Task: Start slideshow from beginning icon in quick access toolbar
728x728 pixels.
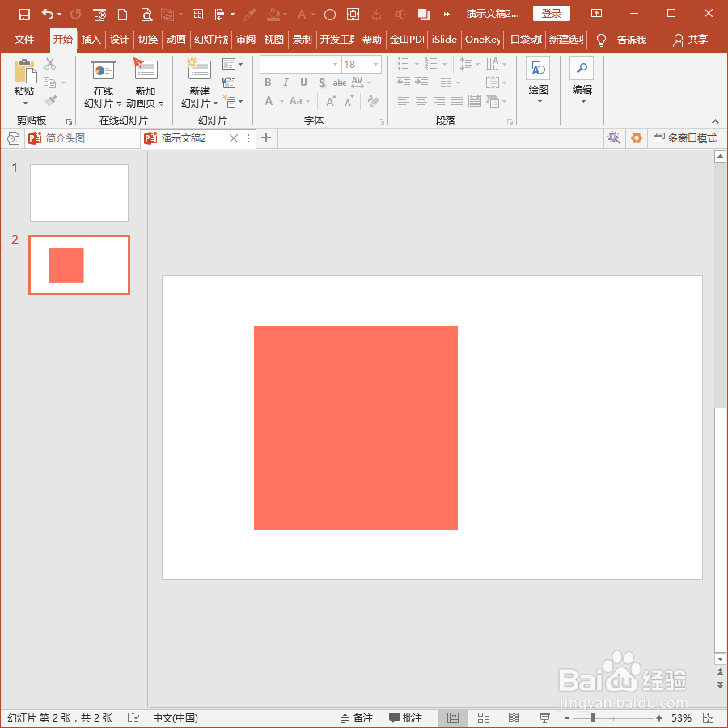Action: [x=99, y=15]
